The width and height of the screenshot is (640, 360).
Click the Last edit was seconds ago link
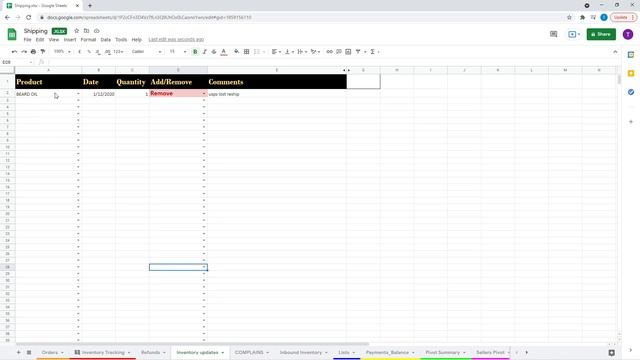click(x=176, y=40)
